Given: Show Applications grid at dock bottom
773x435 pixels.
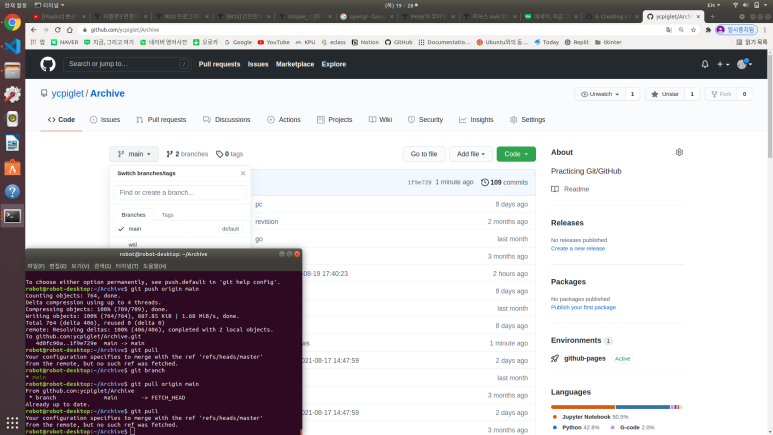Looking at the screenshot, I should click(12, 423).
